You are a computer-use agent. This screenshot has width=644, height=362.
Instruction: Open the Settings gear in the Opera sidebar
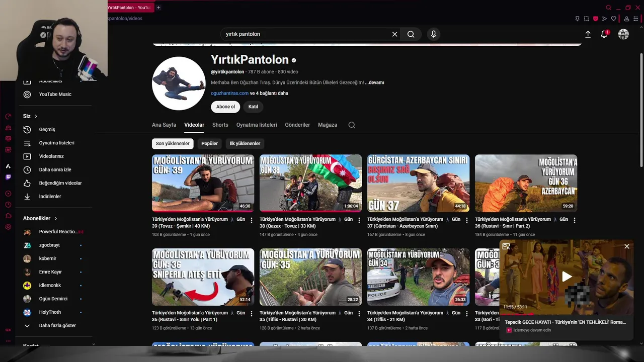click(8, 227)
